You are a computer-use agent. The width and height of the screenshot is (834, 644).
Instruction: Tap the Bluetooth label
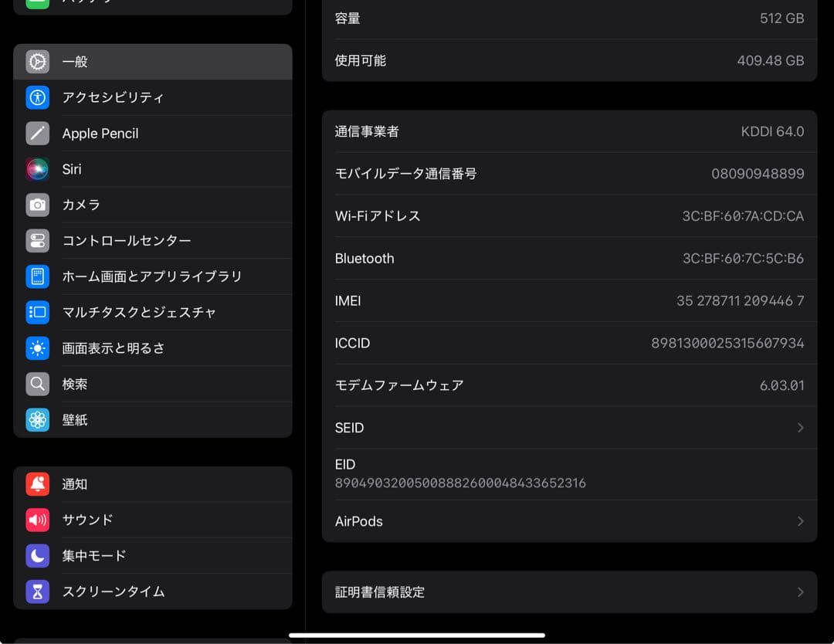click(x=364, y=259)
